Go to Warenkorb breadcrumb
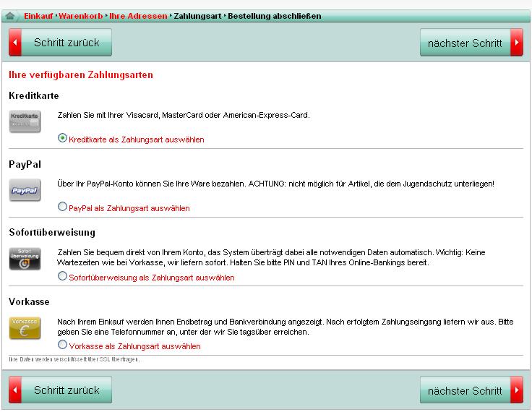The width and height of the screenshot is (532, 412). pos(80,16)
